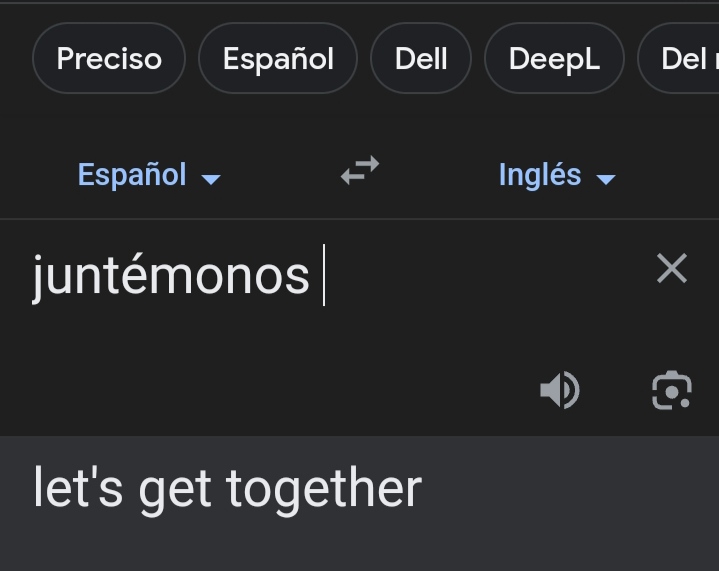This screenshot has height=571, width=719.
Task: Tap the partially visible Del chip
Action: [679, 58]
